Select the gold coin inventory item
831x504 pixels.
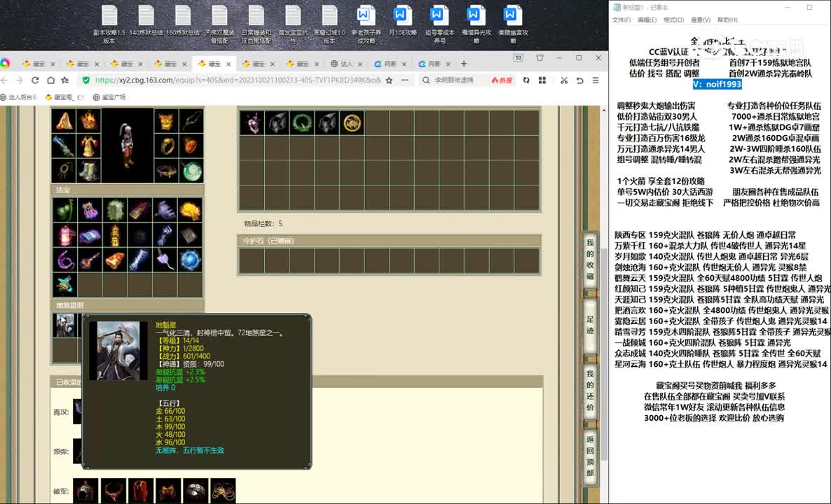(x=352, y=122)
